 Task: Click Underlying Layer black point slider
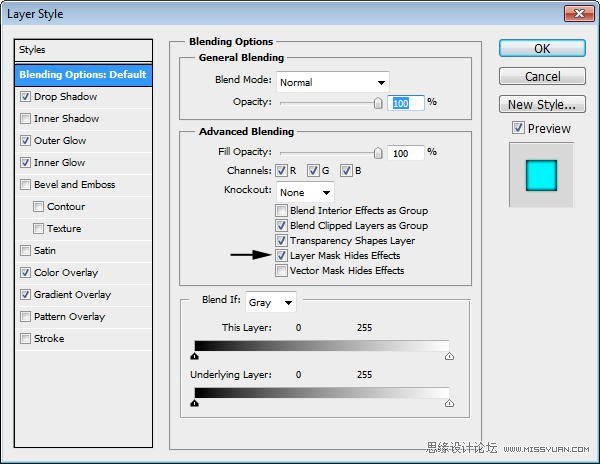coord(195,403)
